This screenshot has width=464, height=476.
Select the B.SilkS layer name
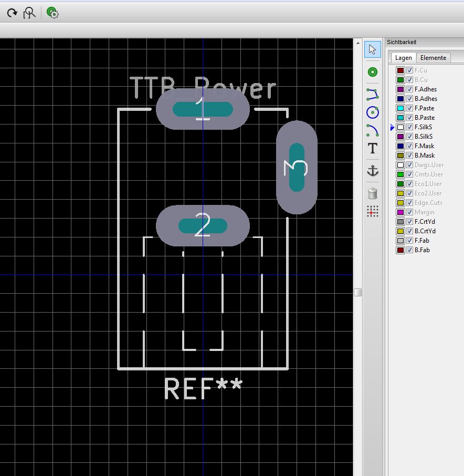424,136
